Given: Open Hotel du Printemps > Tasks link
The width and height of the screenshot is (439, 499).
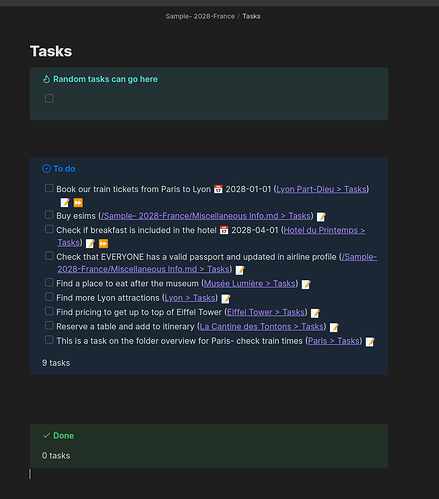Looking at the screenshot, I should point(324,230).
